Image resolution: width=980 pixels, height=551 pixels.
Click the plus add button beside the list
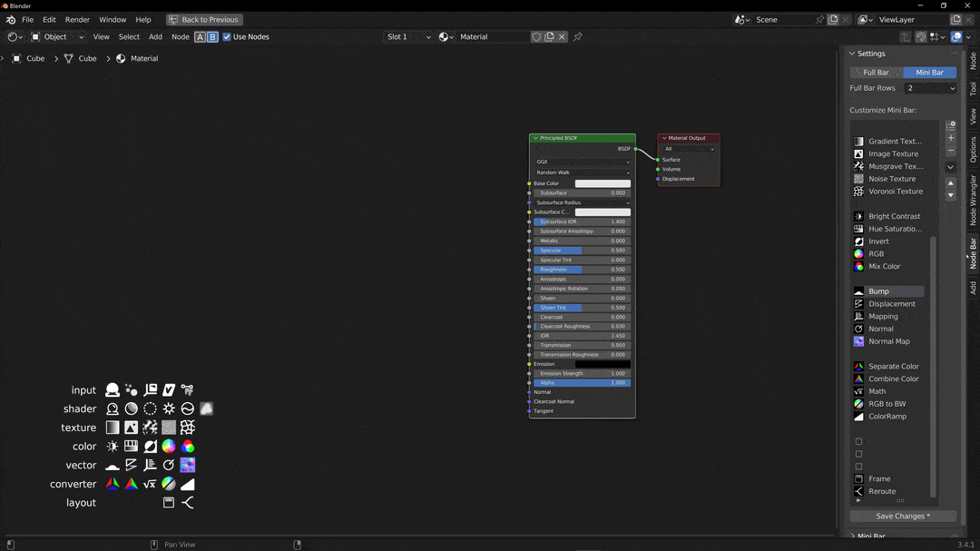click(951, 138)
